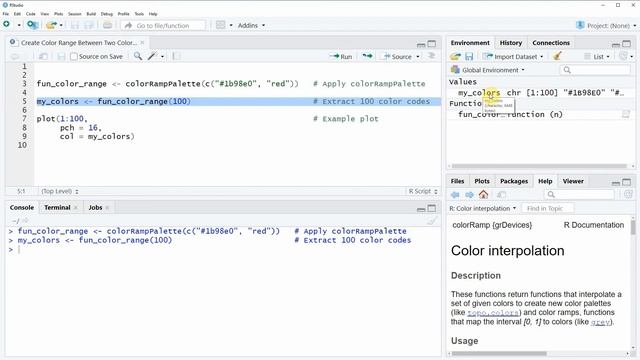This screenshot has width=640, height=360.
Task: Maximize the Environment pane
Action: [x=627, y=43]
